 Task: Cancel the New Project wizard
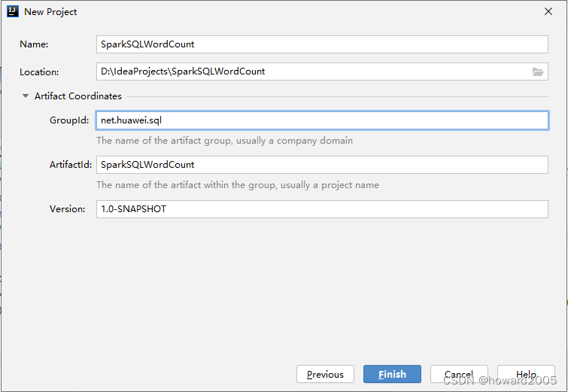(x=459, y=374)
